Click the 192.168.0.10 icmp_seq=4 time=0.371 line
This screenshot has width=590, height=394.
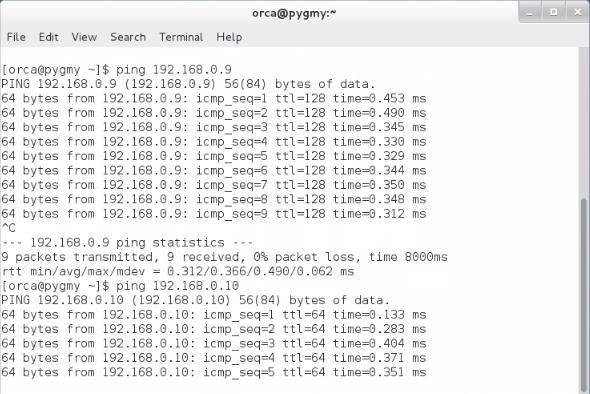click(214, 358)
